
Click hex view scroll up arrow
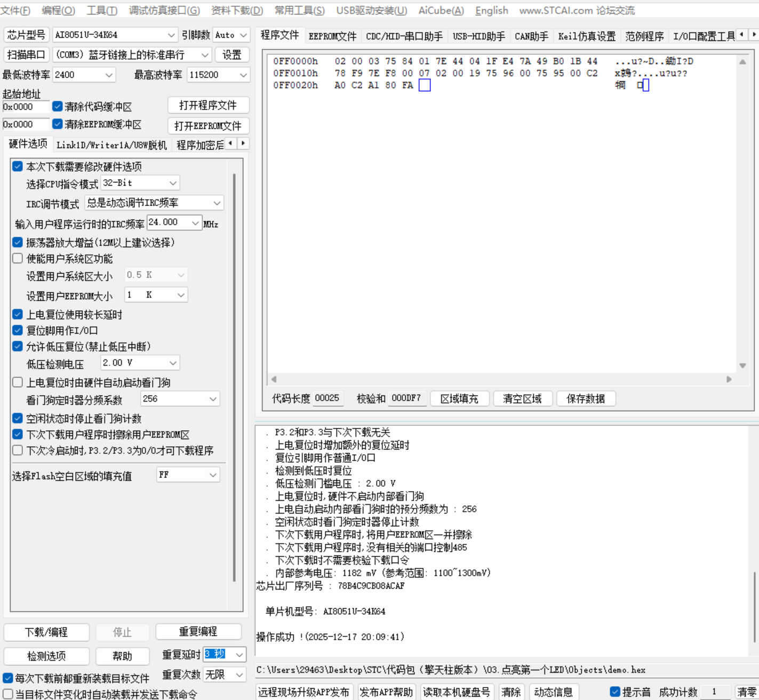click(742, 62)
